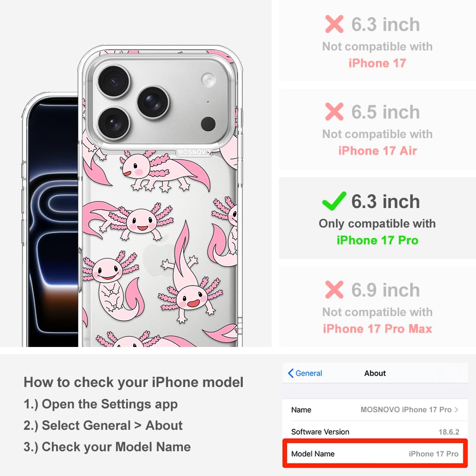Select the Model Name row
476x476 pixels.
(375, 454)
